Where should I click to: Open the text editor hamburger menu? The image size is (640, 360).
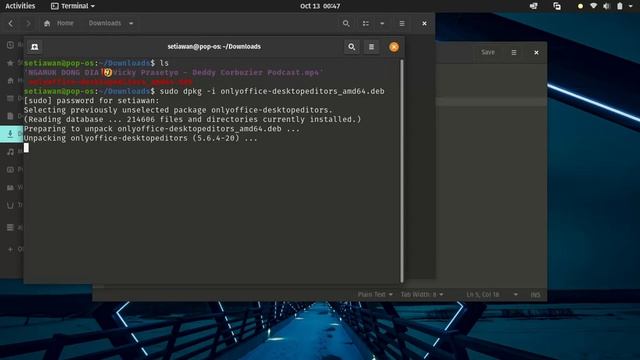pos(514,52)
